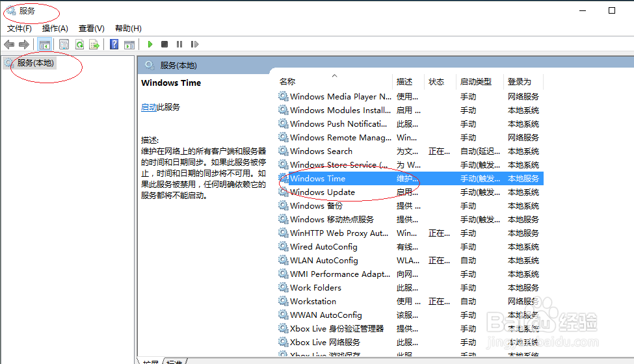Open the Help question mark icon
Viewport: 634px width, 364px height.
pyautogui.click(x=114, y=44)
